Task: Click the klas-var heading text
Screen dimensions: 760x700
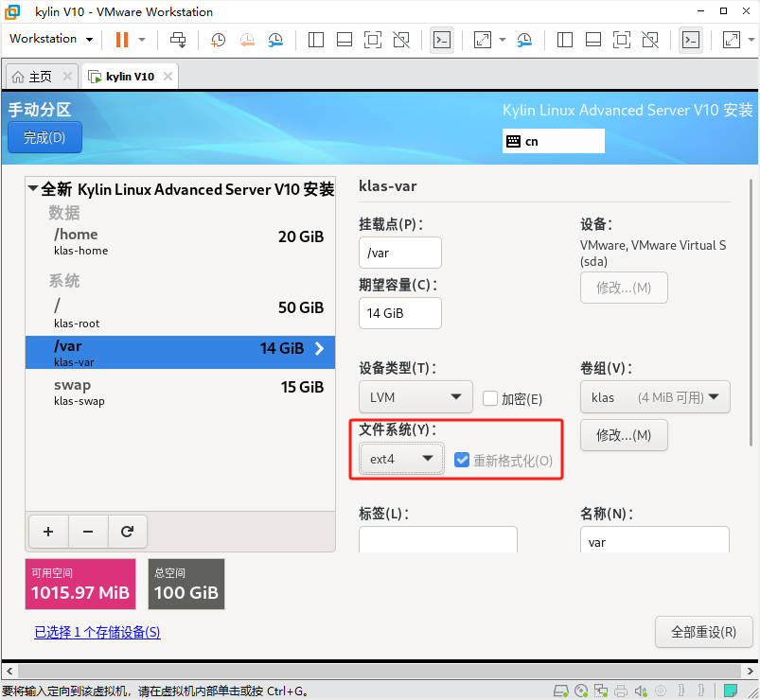Action: (x=388, y=186)
